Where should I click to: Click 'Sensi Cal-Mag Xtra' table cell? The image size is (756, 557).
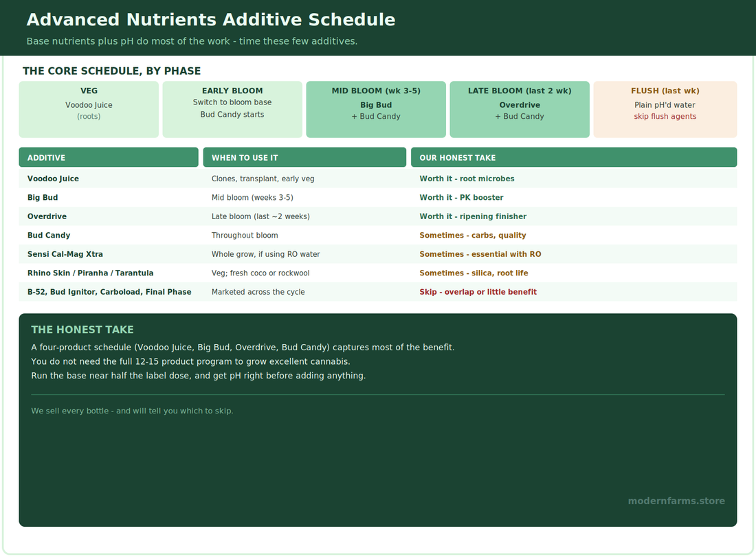[65, 254]
